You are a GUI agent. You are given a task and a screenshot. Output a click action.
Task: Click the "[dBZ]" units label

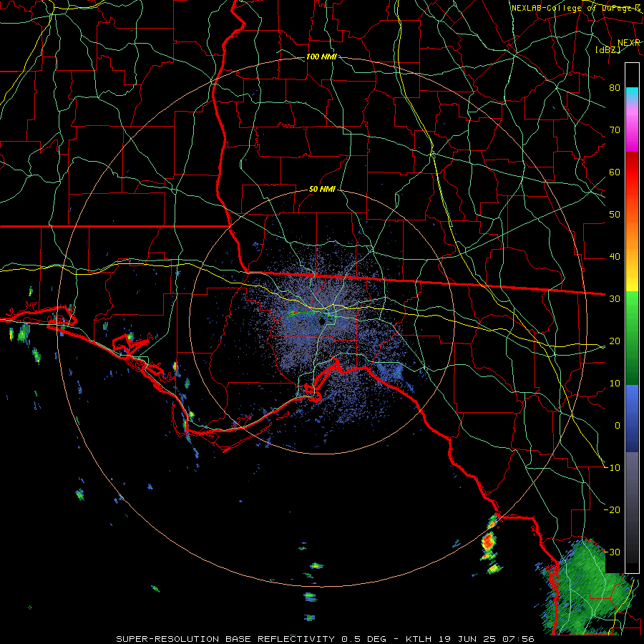click(x=608, y=49)
